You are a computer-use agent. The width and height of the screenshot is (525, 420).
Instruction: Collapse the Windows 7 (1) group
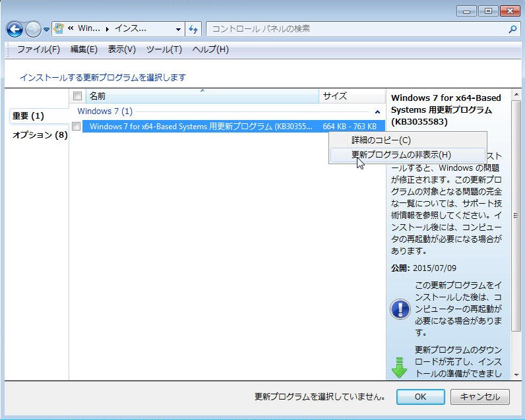377,112
